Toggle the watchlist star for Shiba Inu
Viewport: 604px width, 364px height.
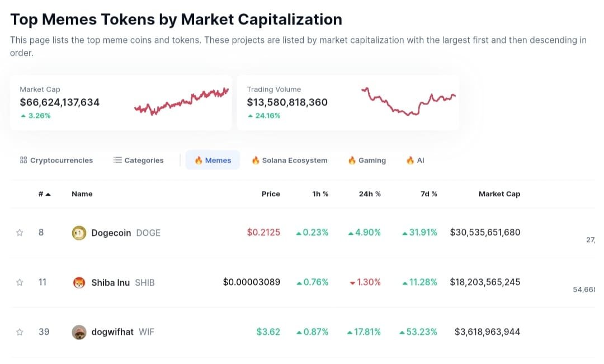[x=20, y=282]
